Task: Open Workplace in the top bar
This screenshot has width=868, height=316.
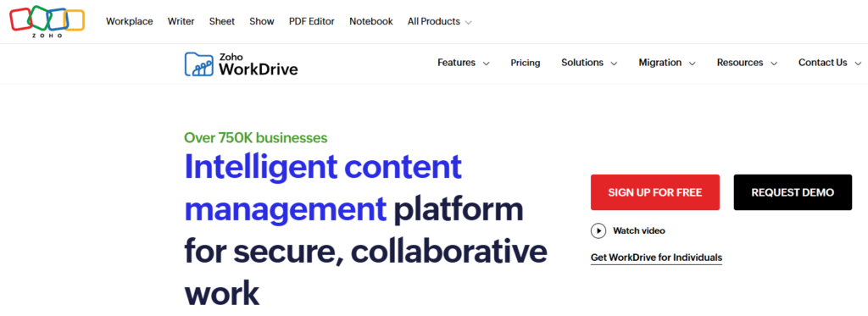Action: [130, 21]
